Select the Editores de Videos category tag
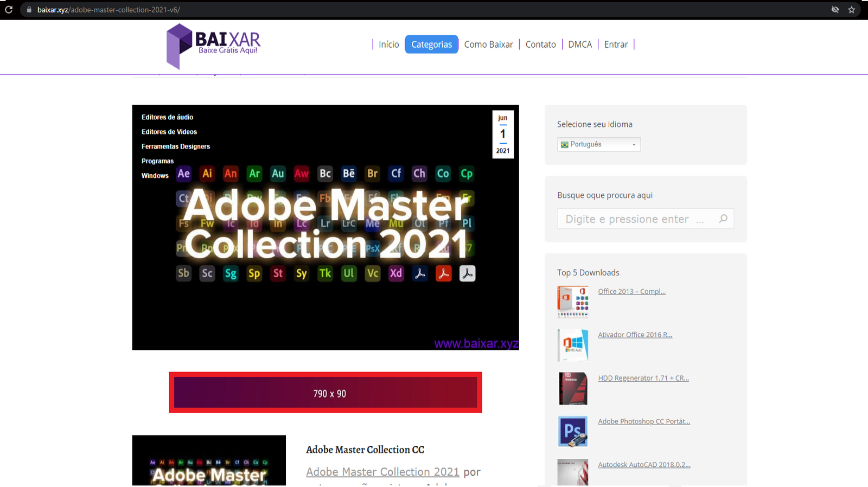This screenshot has height=487, width=868. click(169, 132)
